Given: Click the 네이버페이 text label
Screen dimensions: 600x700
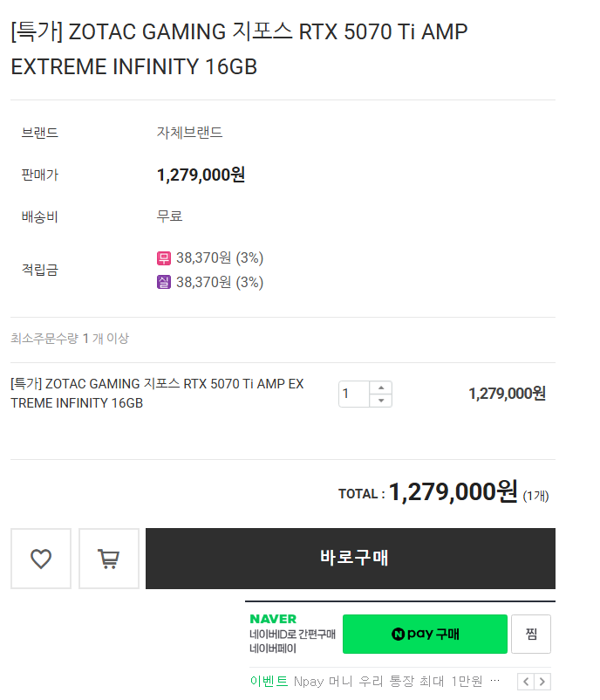Looking at the screenshot, I should pyautogui.click(x=273, y=649).
